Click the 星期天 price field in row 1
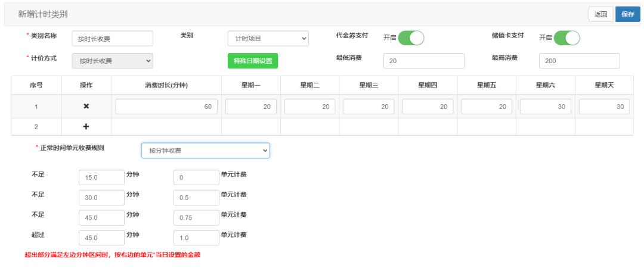The width and height of the screenshot is (644, 268). pos(604,107)
